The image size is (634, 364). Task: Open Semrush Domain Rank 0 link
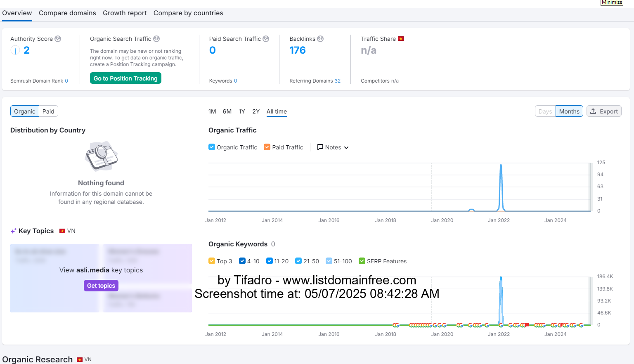[x=66, y=81]
